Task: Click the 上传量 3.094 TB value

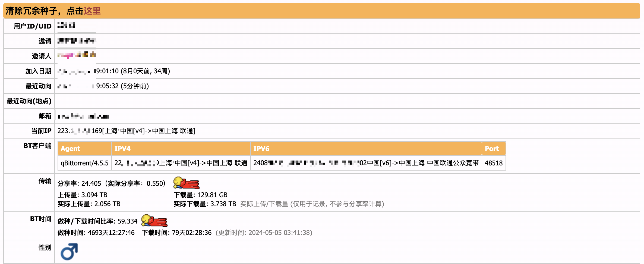Action: (94, 195)
